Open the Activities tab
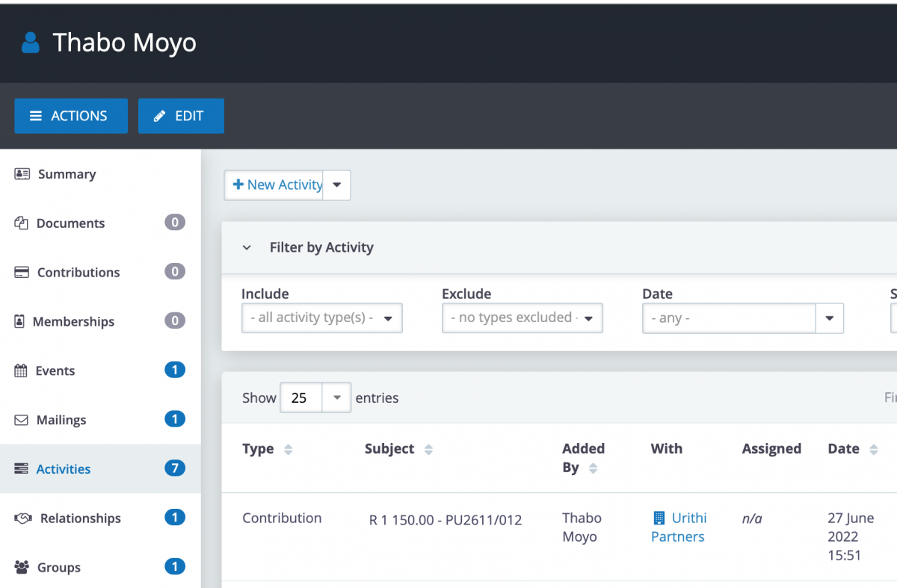The height and width of the screenshot is (588, 897). coord(63,468)
